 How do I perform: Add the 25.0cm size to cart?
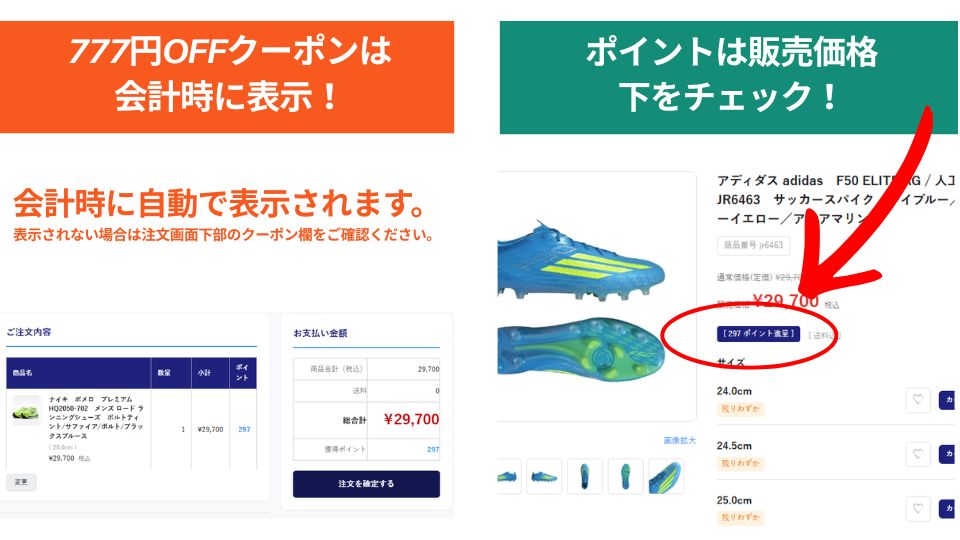[948, 508]
